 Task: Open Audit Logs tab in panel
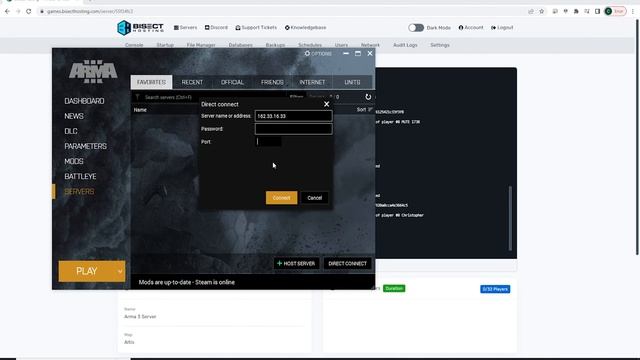click(x=405, y=45)
